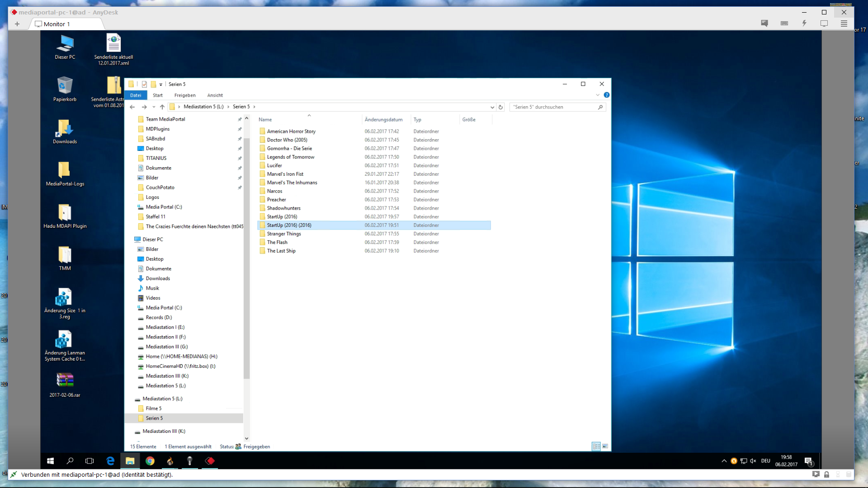Select the Filme 5 tree item
This screenshot has height=488, width=868.
coord(153,408)
